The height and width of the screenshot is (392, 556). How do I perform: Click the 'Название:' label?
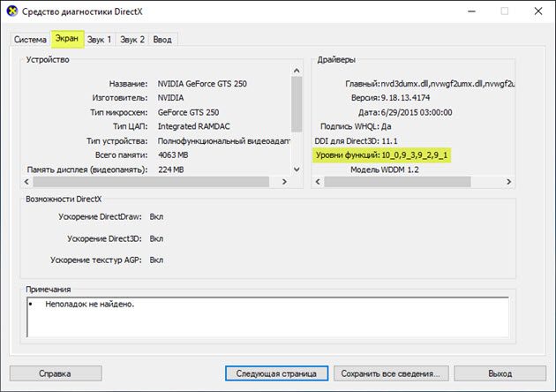coord(128,84)
